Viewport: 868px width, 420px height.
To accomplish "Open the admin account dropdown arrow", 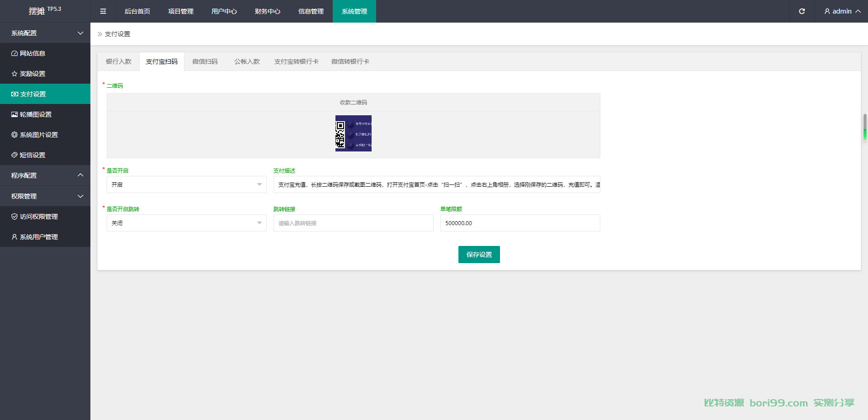I will [x=858, y=11].
